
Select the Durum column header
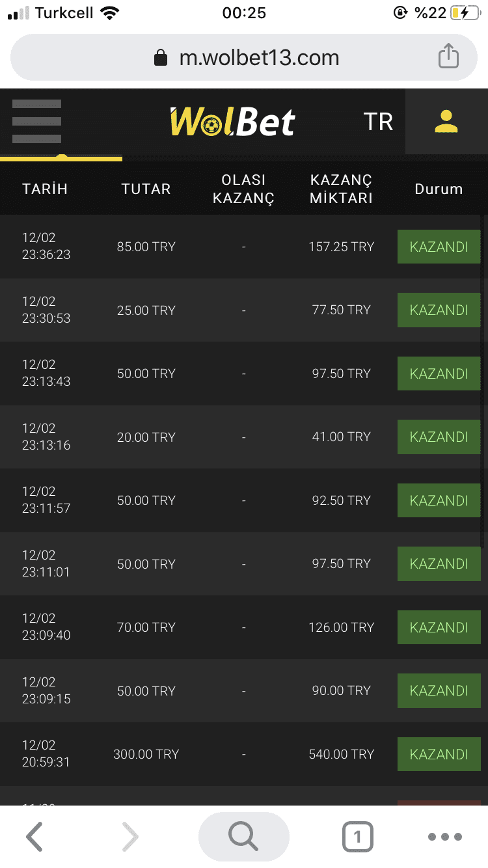(439, 189)
